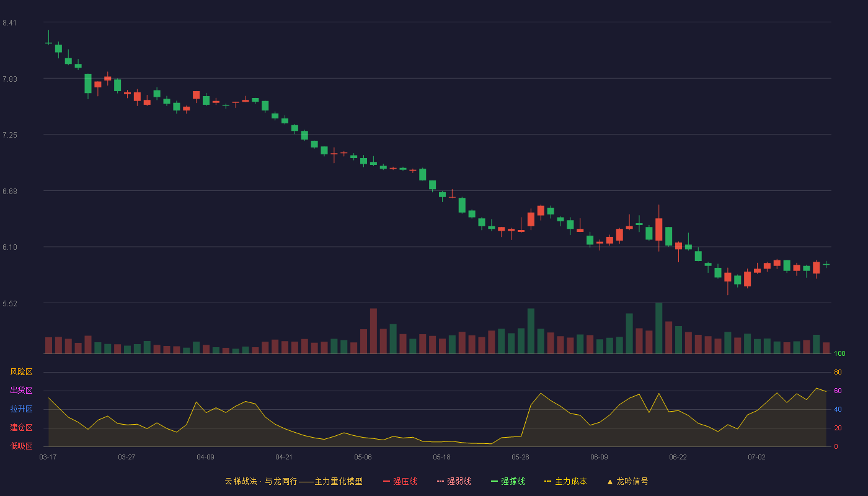Image resolution: width=868 pixels, height=496 pixels.
Task: Toggle the 主力成本 legend item
Action: [565, 481]
